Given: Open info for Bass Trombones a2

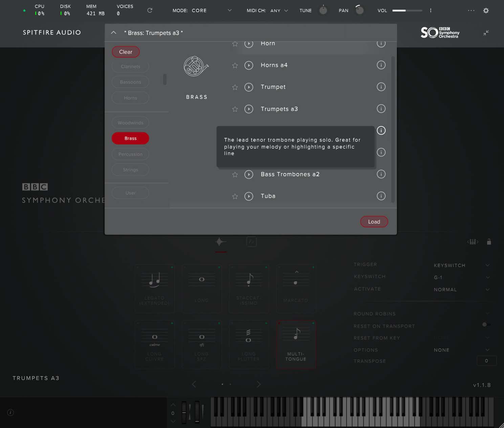Looking at the screenshot, I should 381,174.
